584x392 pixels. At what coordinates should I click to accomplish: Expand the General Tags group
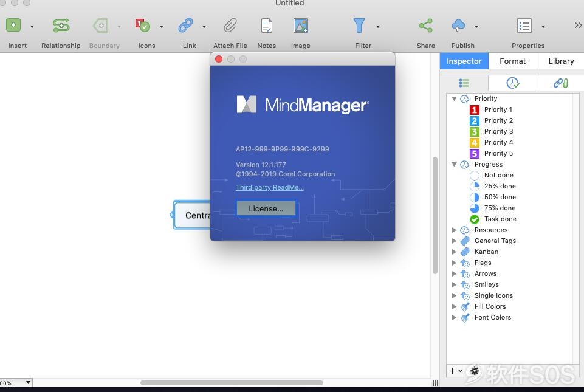[454, 241]
